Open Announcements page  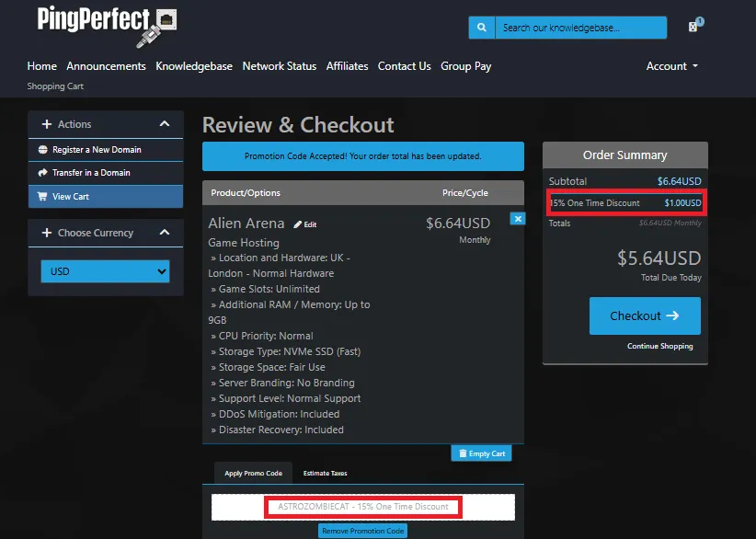[x=106, y=66]
